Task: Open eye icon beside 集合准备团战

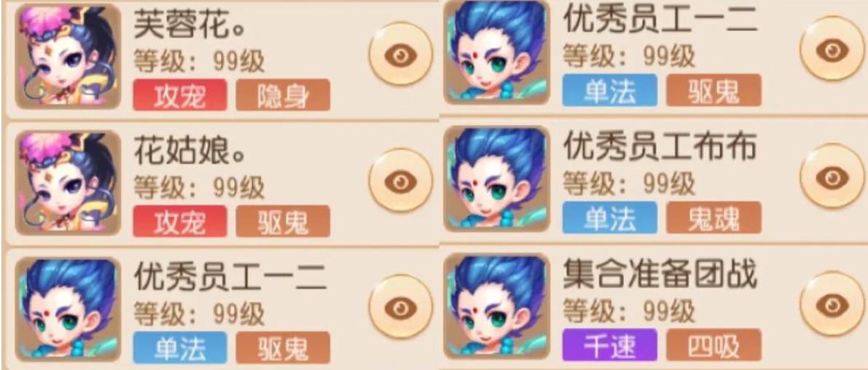Action: [x=832, y=303]
